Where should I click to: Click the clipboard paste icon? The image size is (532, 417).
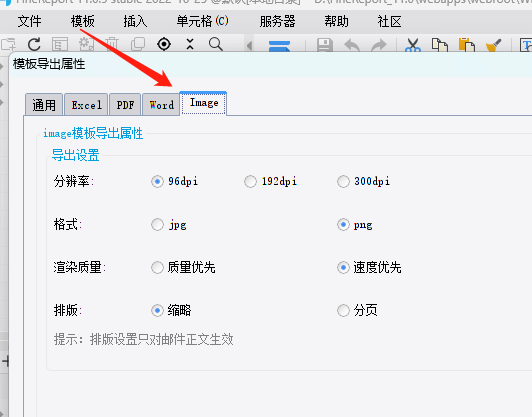(467, 45)
